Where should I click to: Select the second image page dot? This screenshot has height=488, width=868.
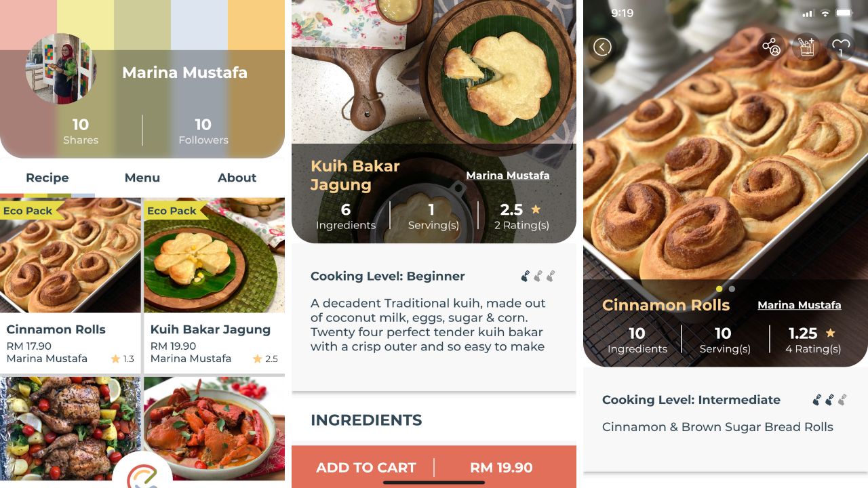732,289
